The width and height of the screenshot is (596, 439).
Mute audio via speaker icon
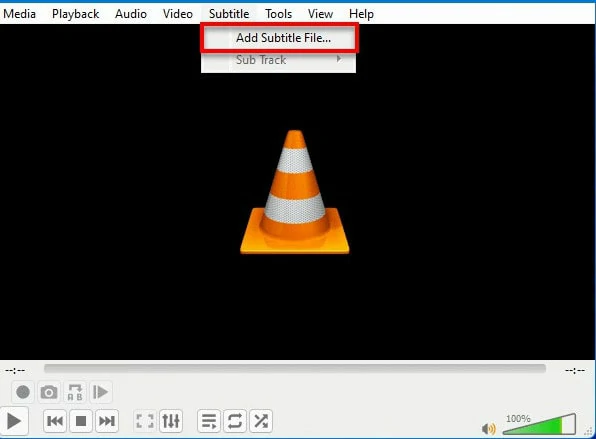click(488, 429)
